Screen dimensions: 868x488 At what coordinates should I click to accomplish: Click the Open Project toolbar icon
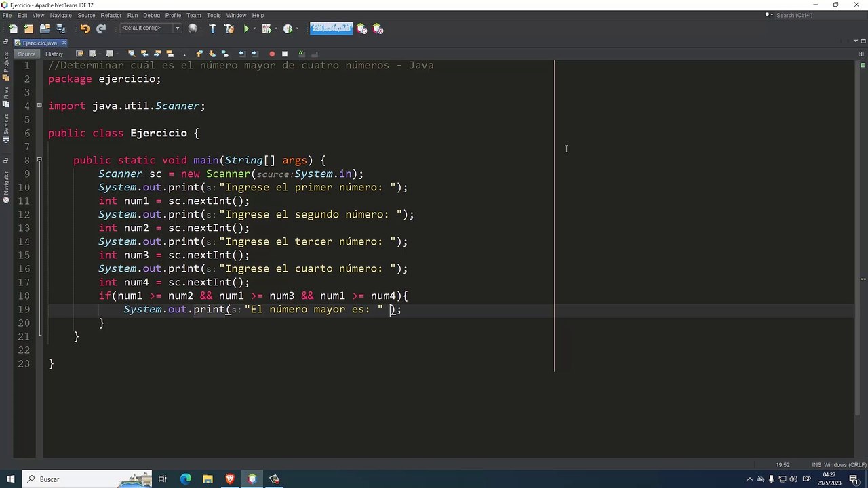tap(45, 28)
